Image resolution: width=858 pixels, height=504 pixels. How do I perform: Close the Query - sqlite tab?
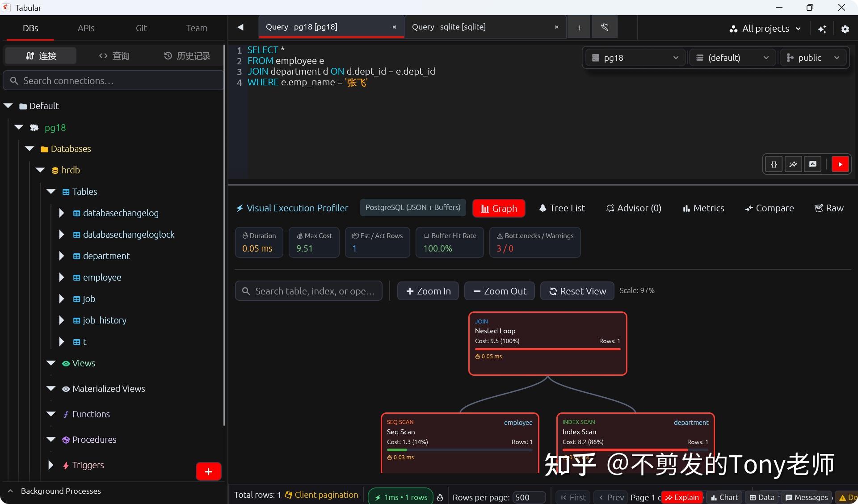[x=556, y=27]
